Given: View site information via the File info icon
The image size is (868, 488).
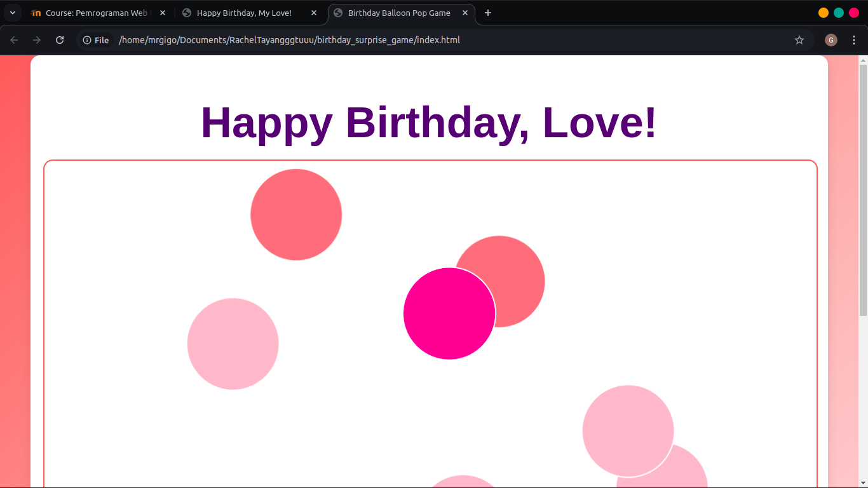Looking at the screenshot, I should (96, 40).
